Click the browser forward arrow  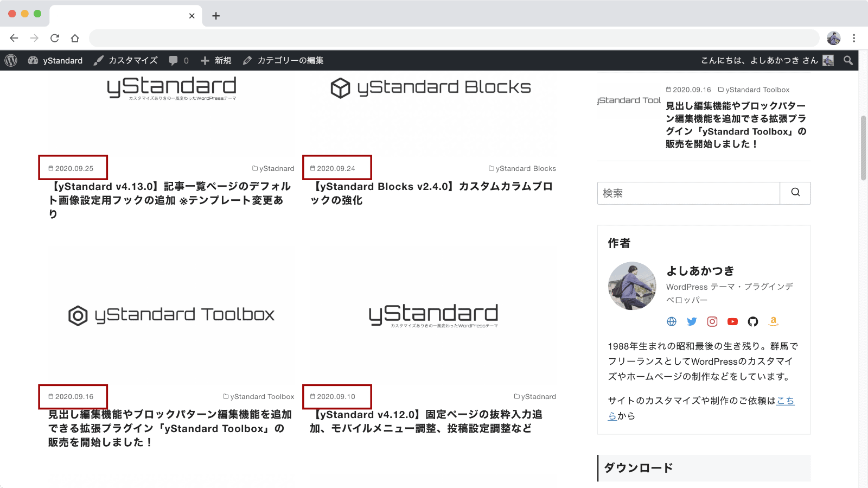coord(34,38)
